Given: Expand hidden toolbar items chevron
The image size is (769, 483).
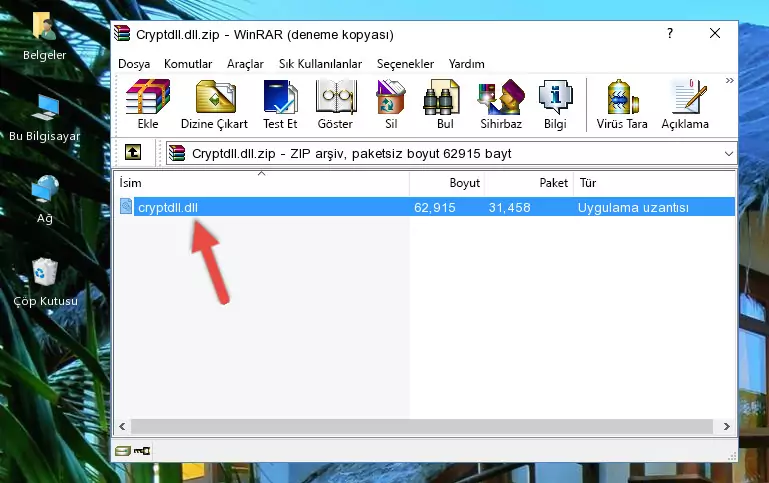Looking at the screenshot, I should click(729, 80).
